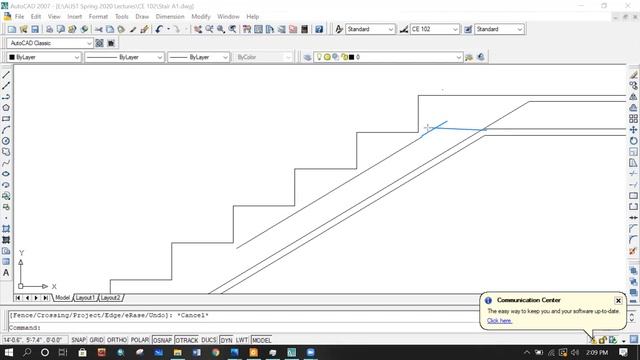640x360 pixels.
Task: Toggle DUCS dynamic UCS
Action: tap(209, 340)
